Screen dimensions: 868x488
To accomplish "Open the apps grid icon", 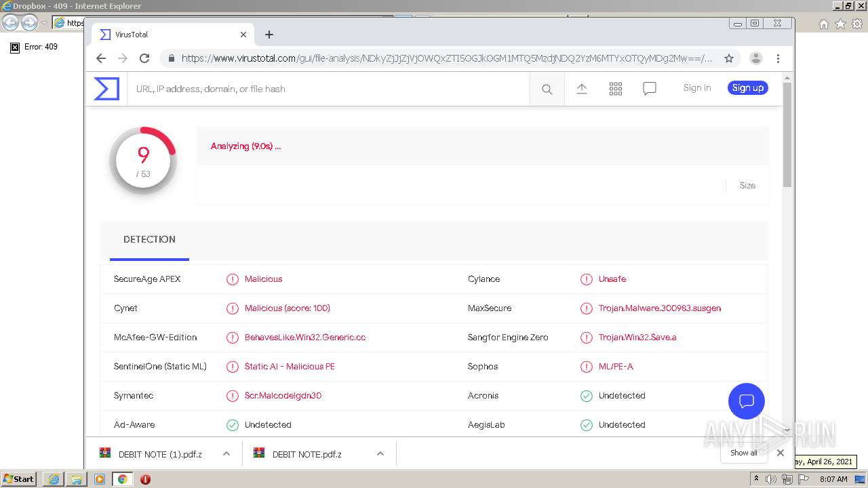I will pos(616,89).
